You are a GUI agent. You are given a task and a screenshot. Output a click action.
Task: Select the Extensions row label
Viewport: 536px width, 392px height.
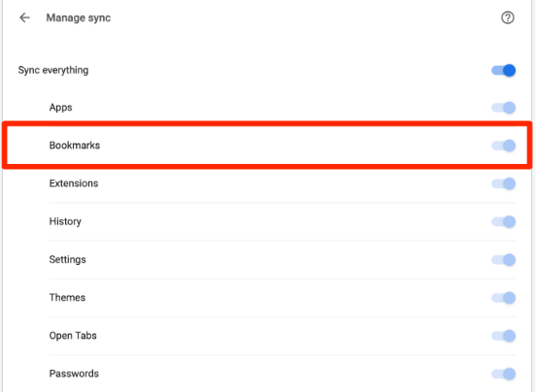pyautogui.click(x=74, y=183)
